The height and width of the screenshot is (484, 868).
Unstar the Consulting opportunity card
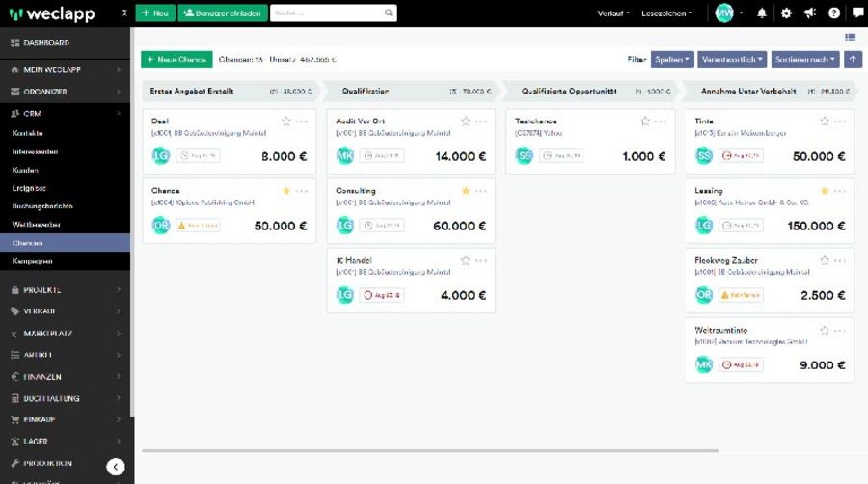[x=466, y=191]
